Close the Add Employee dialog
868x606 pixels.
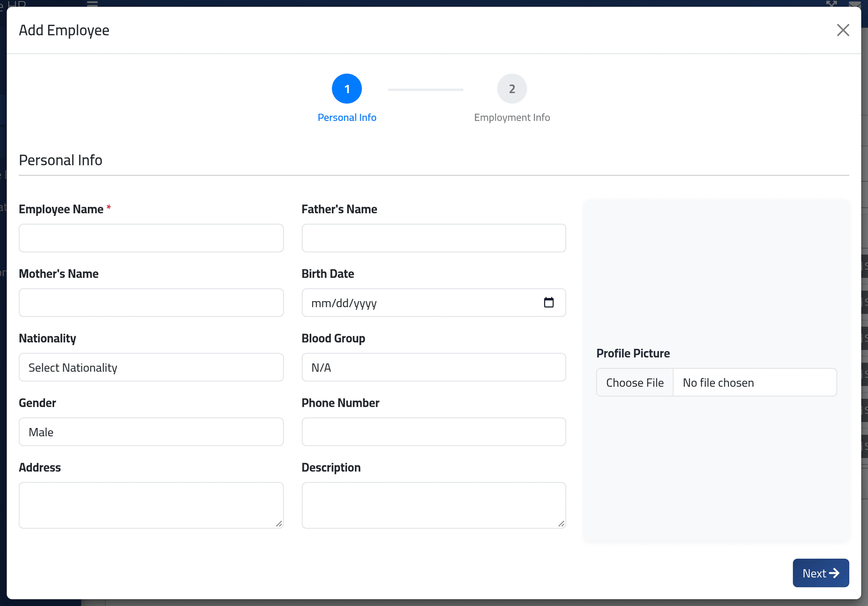[x=843, y=30]
